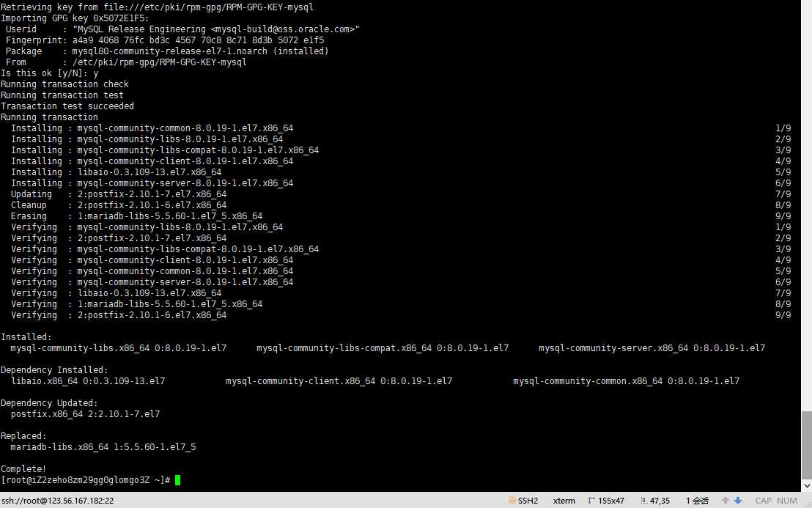Click the 'Complete!' line
Screen dimensions: 812x508
click(x=23, y=469)
